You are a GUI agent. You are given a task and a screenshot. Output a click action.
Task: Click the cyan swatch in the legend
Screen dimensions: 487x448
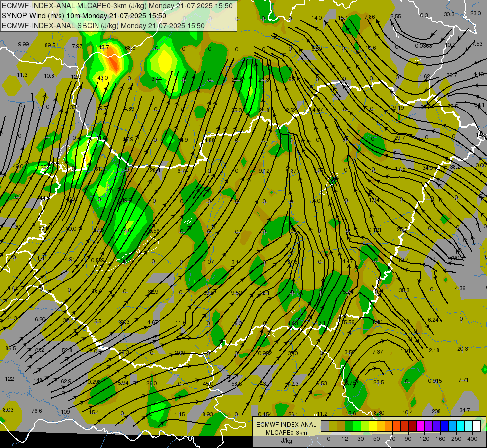pos(460,426)
